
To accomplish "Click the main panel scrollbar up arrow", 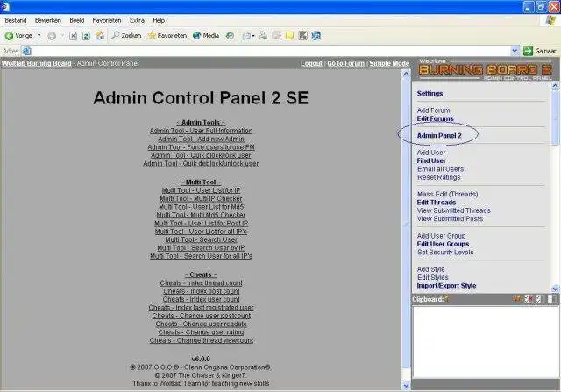I will pyautogui.click(x=406, y=74).
